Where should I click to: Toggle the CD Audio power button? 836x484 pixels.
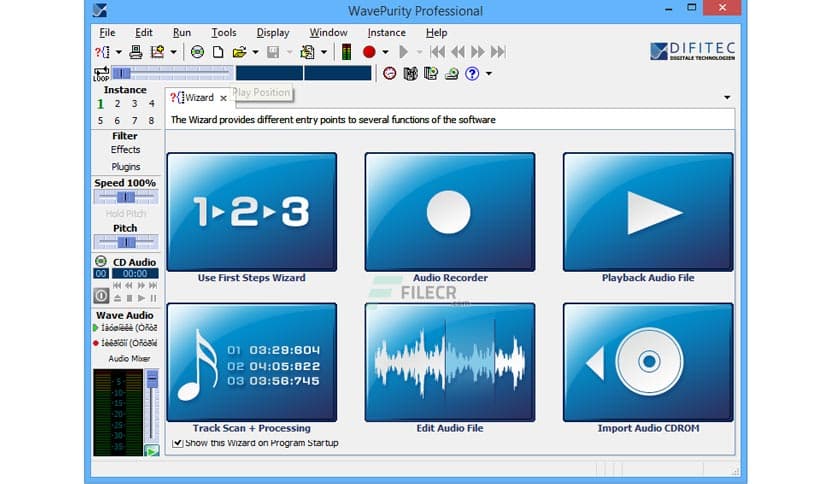pyautogui.click(x=101, y=295)
